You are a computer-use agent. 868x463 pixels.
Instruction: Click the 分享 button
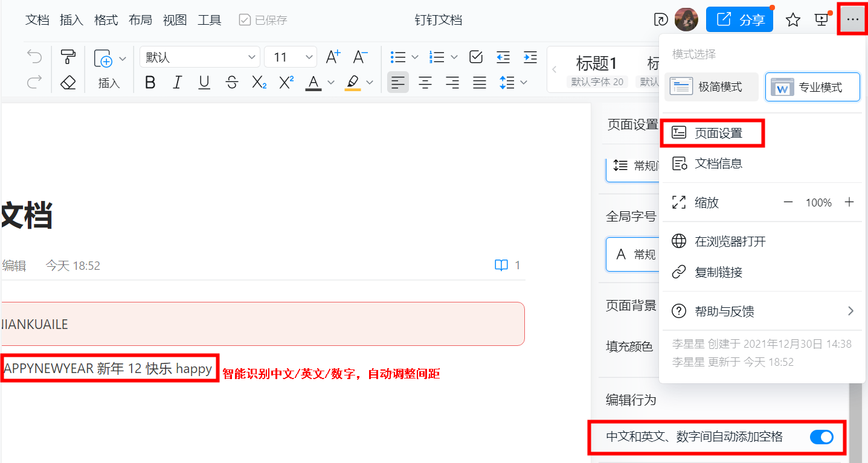[739, 19]
